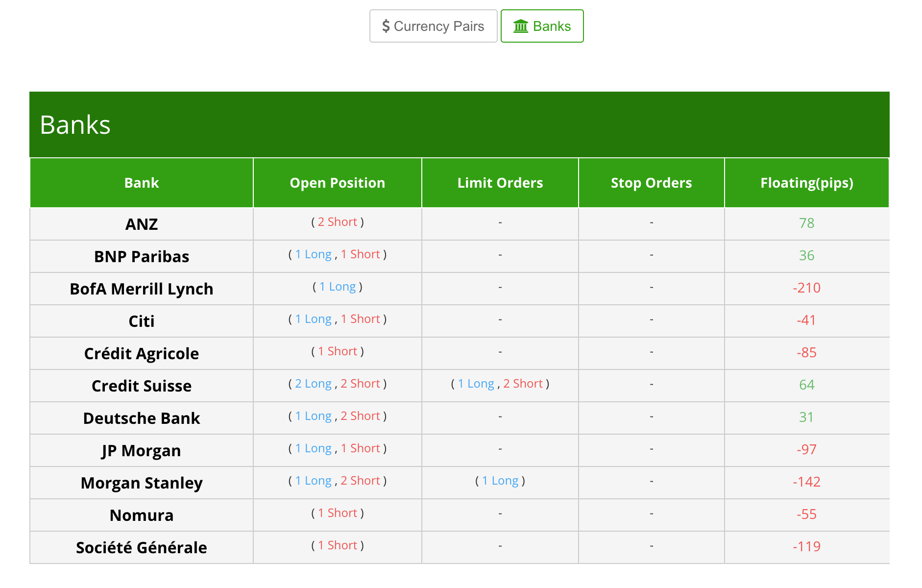This screenshot has width=922, height=588.
Task: Open Morgan Stanley bank entry
Action: pos(142,483)
